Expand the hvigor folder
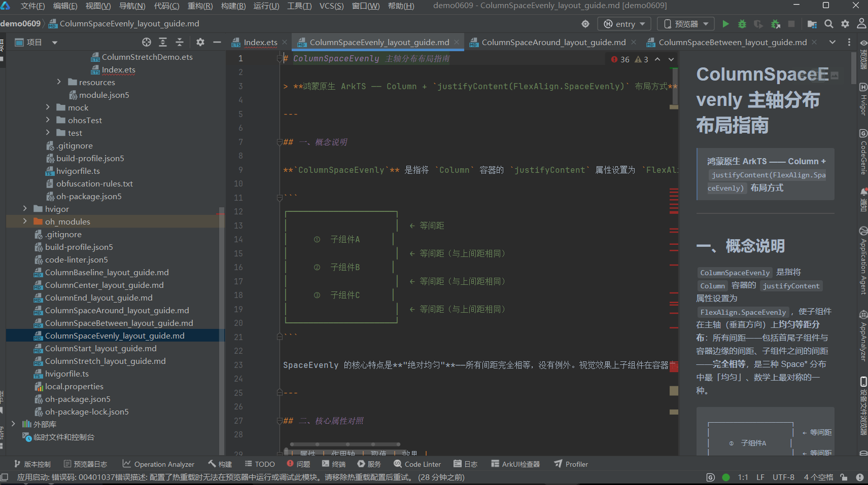Image resolution: width=868 pixels, height=485 pixels. click(25, 208)
